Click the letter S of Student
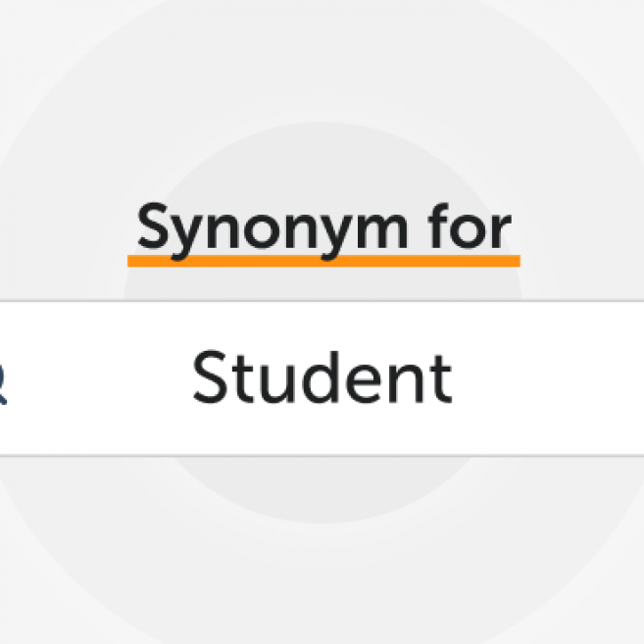The width and height of the screenshot is (644, 644). [x=208, y=378]
